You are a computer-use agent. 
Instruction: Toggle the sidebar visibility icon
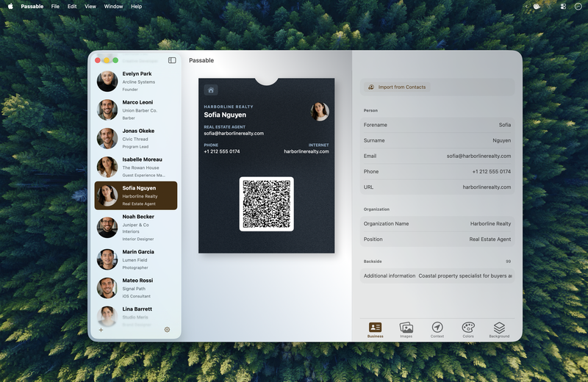[172, 60]
